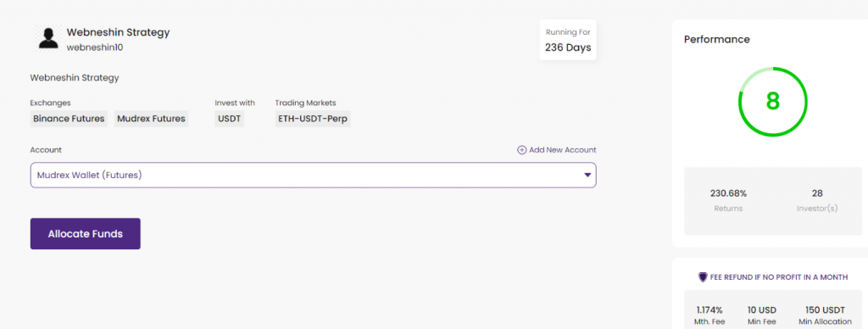
Task: Expand the Account dropdown arrow
Action: click(587, 175)
